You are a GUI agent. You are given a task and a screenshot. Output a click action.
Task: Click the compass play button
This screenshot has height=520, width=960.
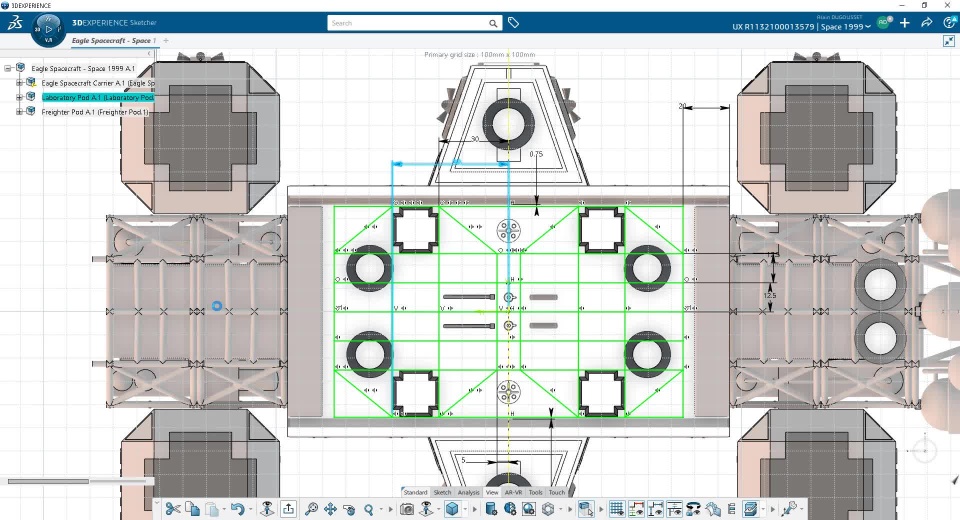tap(49, 29)
